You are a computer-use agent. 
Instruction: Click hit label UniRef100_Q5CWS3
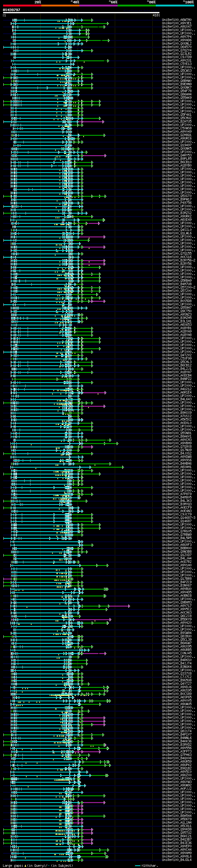(177, 71)
